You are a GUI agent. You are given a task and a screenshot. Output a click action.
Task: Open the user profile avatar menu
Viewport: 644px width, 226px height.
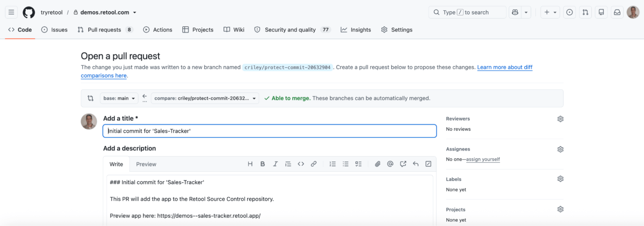click(x=633, y=12)
